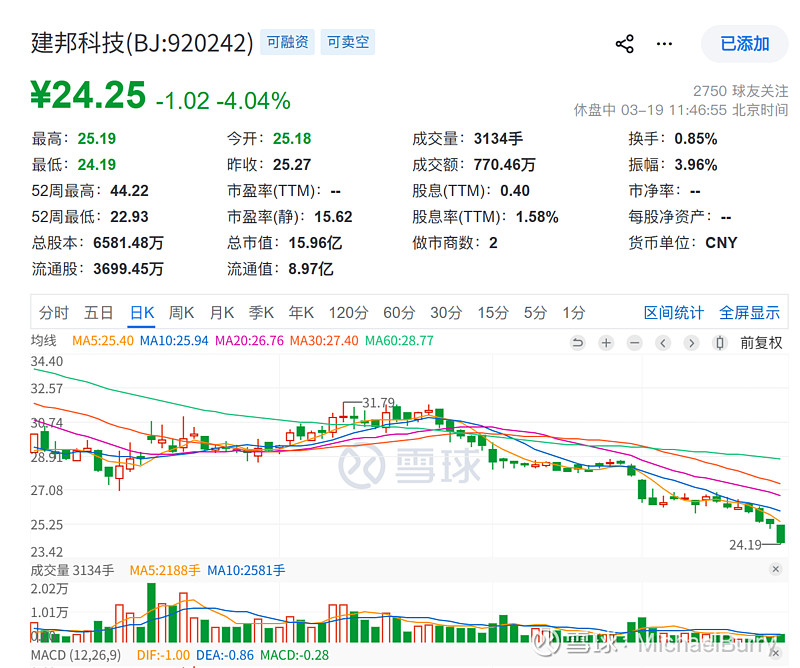
Task: Click the 总市值 15.96亿 value
Action: click(315, 243)
